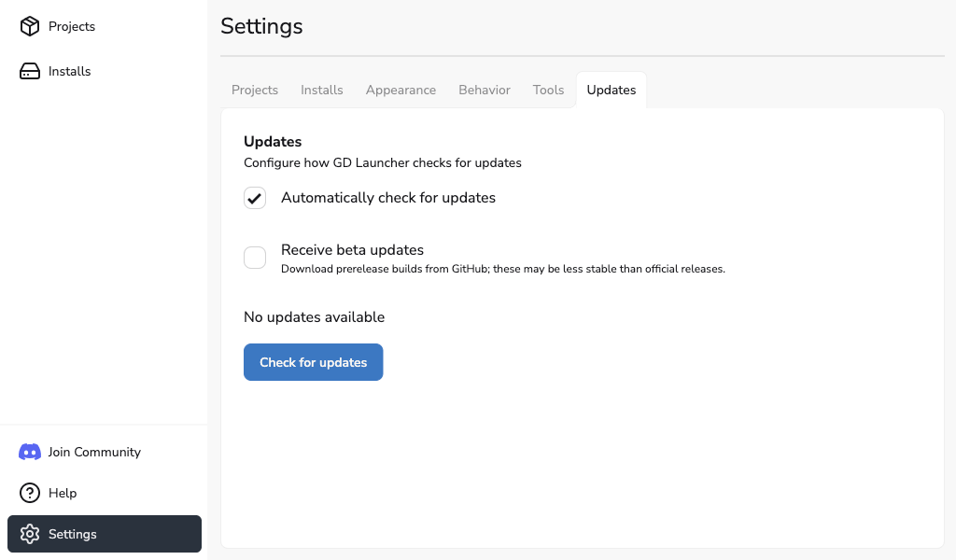Screen dimensions: 956x560
Task: Open the Installs settings tab
Action: [x=321, y=90]
